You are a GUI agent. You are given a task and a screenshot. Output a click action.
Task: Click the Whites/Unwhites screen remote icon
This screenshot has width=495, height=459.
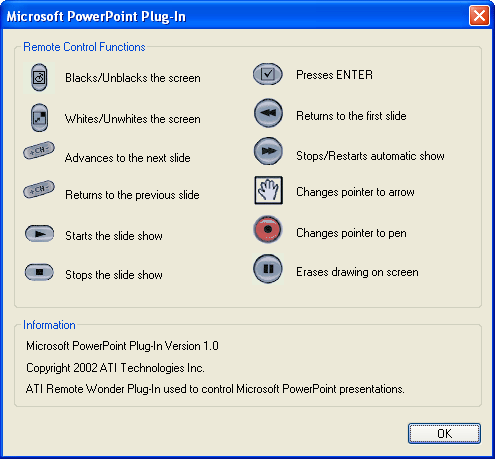pyautogui.click(x=39, y=118)
